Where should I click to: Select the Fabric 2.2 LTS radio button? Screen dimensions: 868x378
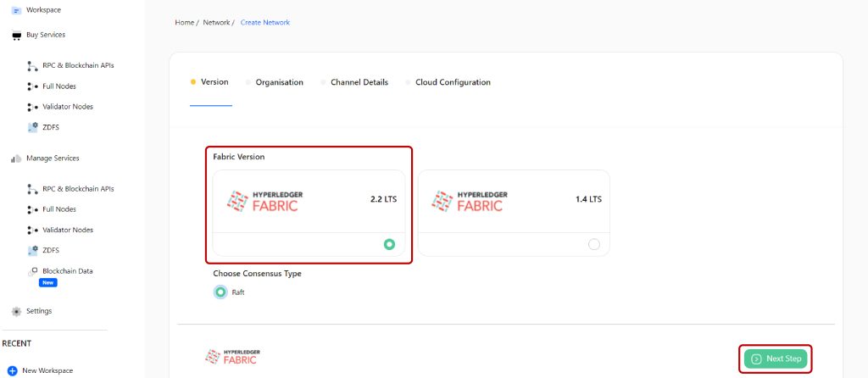(x=389, y=244)
